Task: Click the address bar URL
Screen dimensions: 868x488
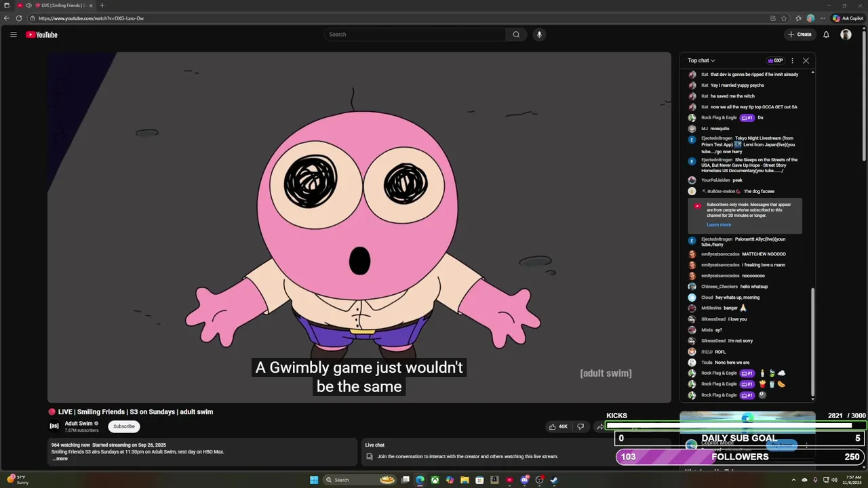Action: click(x=91, y=18)
